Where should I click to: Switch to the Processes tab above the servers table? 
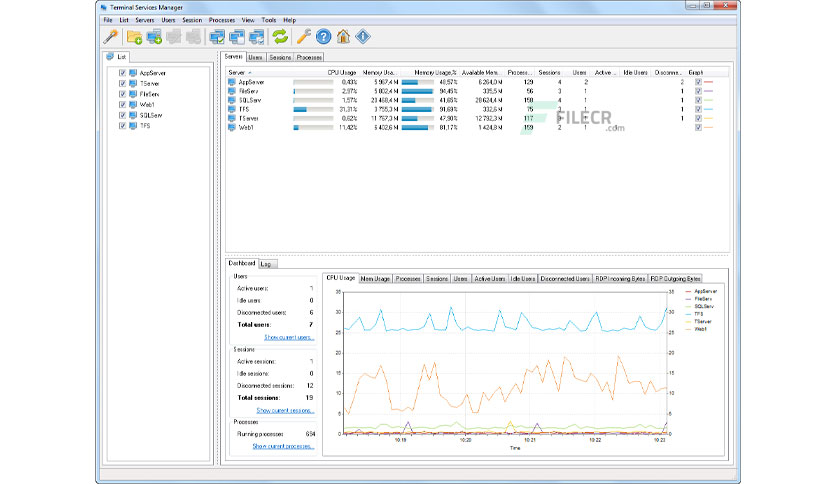click(x=309, y=57)
